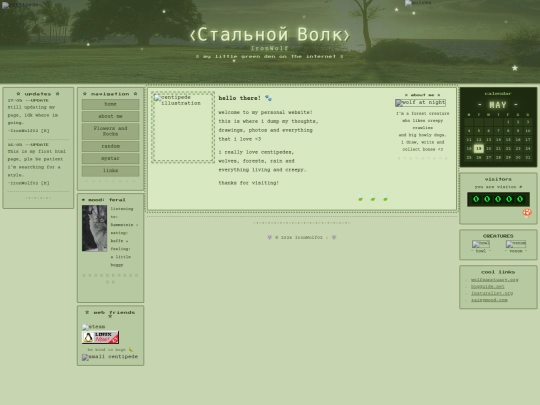Click the Linux Now penguin badge

pos(100,337)
